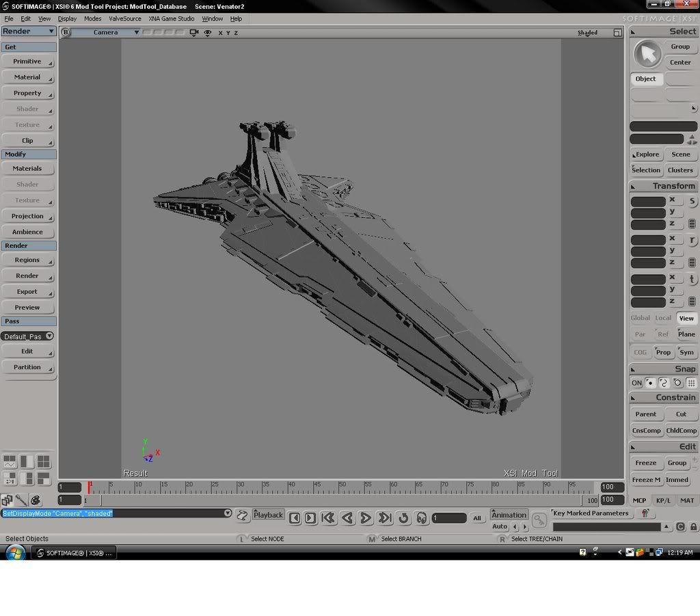The height and width of the screenshot is (616, 700).
Task: Click the viewport B memo button
Action: pyautogui.click(x=66, y=32)
